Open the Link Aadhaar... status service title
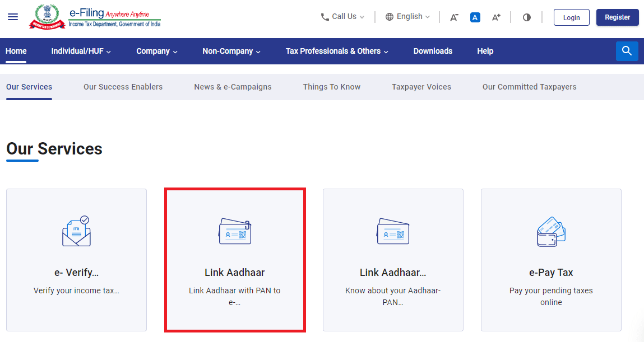Screen dimensions: 644x342 [393, 273]
